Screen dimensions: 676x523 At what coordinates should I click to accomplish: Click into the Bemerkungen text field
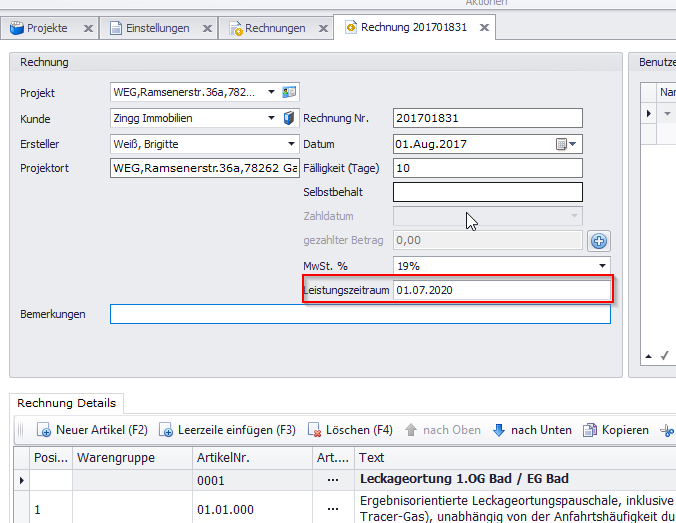tap(360, 314)
